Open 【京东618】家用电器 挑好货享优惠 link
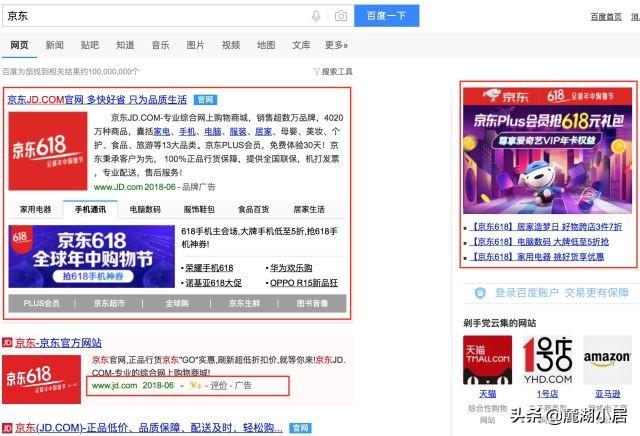 (x=536, y=257)
